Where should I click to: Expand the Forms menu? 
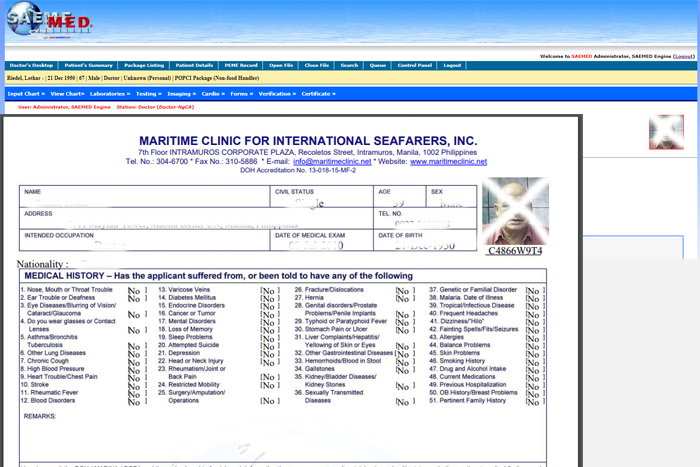(x=242, y=94)
